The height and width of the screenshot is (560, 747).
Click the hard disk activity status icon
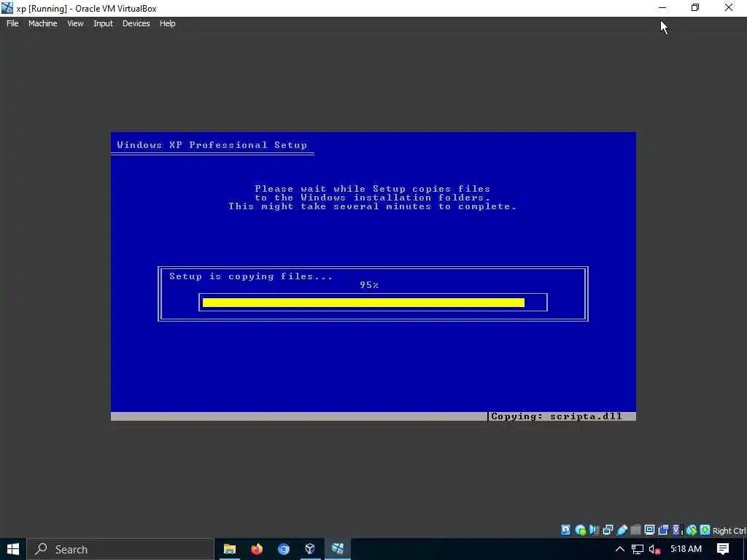point(565,530)
